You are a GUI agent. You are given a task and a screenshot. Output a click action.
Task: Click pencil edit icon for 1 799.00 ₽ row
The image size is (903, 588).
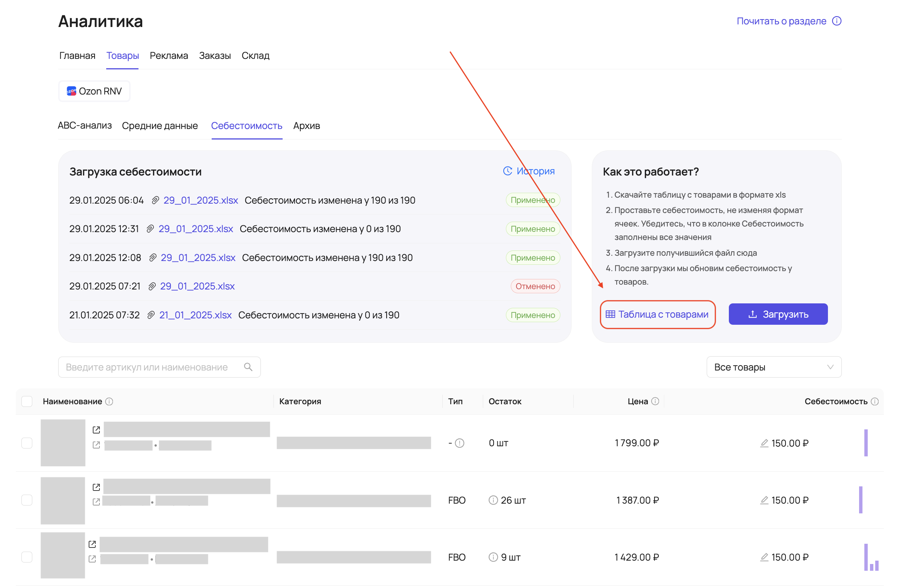coord(764,443)
